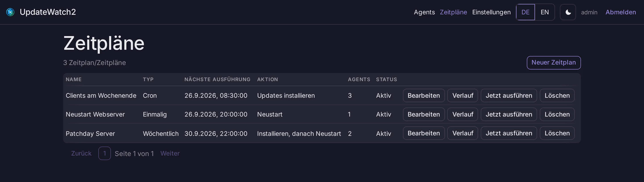The width and height of the screenshot is (644, 182).
Task: Open the Agents navigation item
Action: [x=424, y=12]
